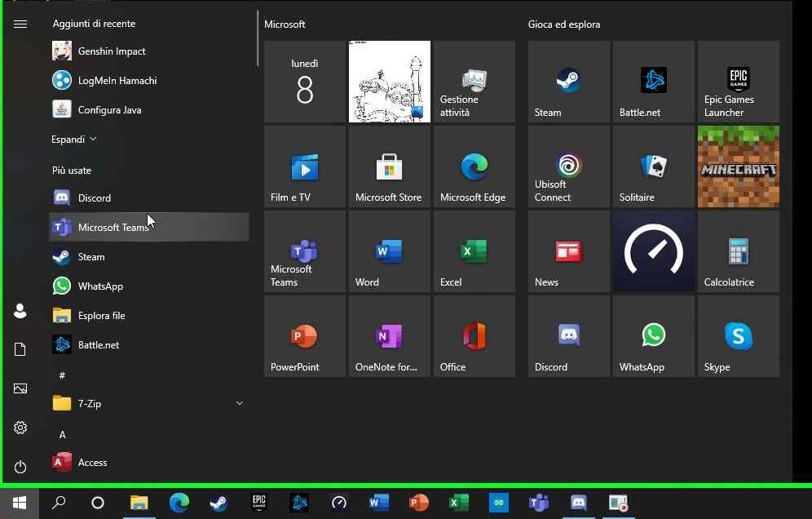The width and height of the screenshot is (812, 519).
Task: Open WhatsApp from the Più usate list
Action: pyautogui.click(x=149, y=286)
